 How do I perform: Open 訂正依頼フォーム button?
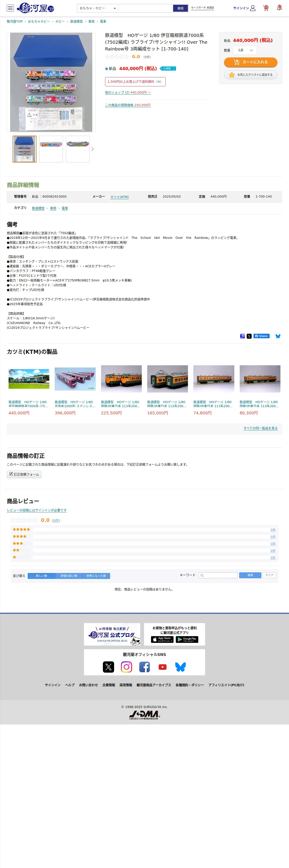[x=24, y=474]
